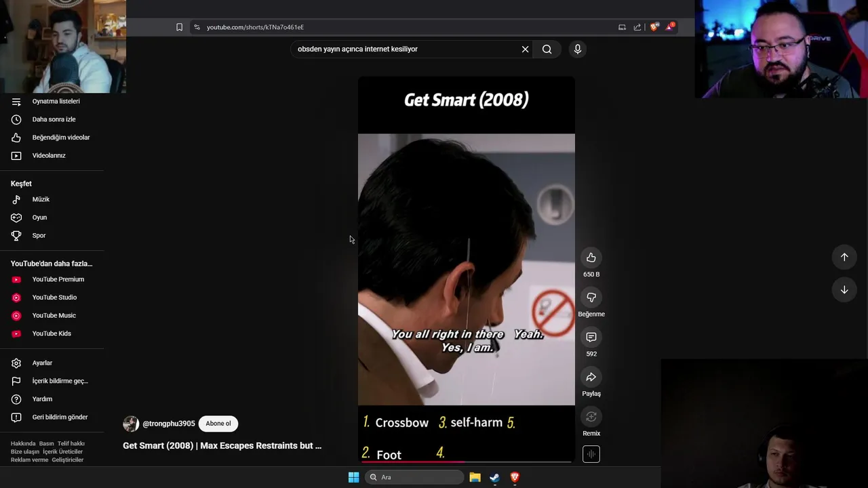
Task: Click the Bize ulaşın footer link
Action: pyautogui.click(x=25, y=452)
